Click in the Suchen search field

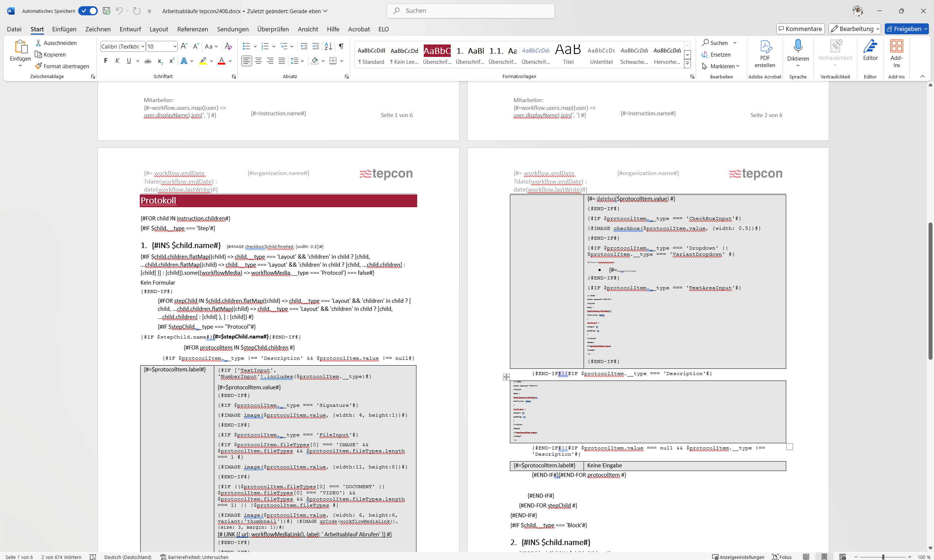point(470,11)
